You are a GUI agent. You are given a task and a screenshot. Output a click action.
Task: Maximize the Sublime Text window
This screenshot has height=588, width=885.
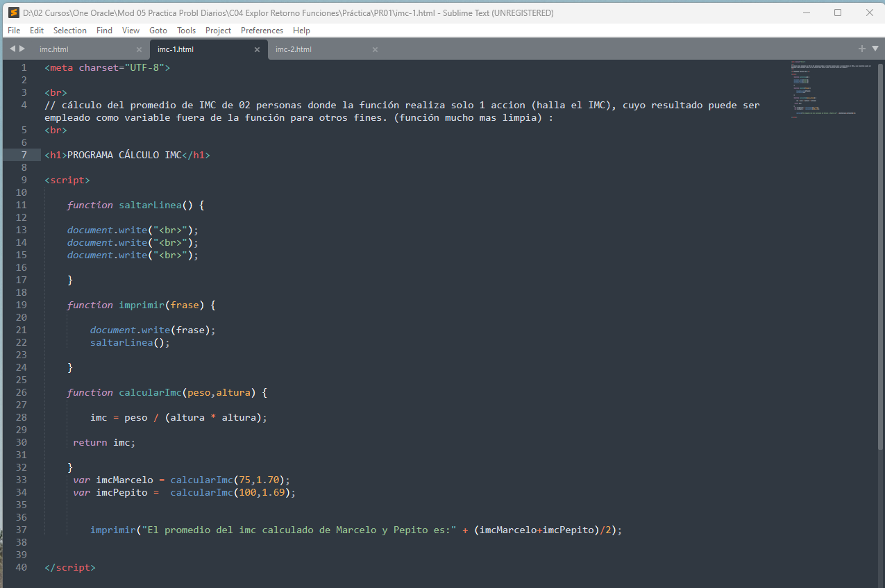(838, 12)
